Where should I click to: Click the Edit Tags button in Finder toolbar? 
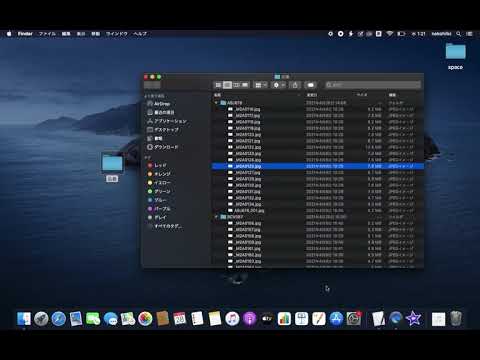click(x=311, y=85)
